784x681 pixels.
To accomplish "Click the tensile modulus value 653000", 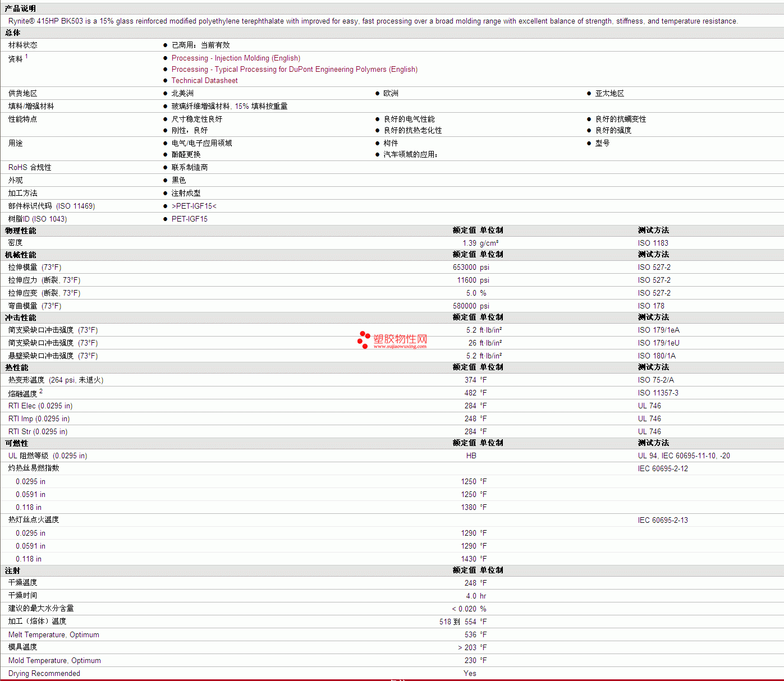I will point(465,268).
